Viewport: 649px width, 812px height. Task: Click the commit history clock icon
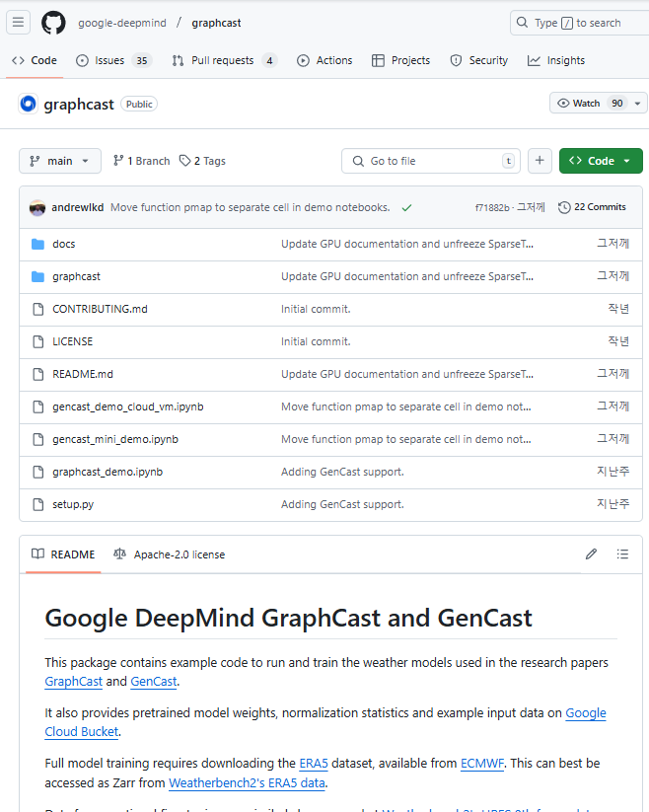(x=564, y=207)
